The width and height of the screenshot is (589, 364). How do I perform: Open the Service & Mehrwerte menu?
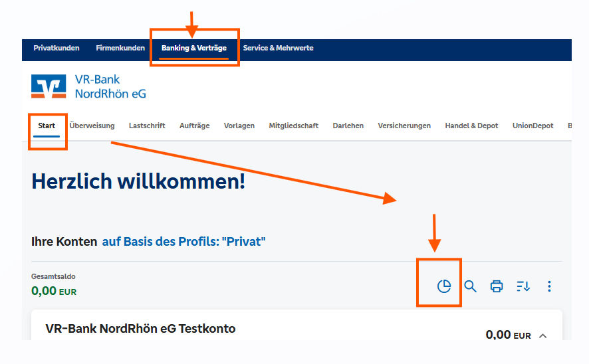278,48
